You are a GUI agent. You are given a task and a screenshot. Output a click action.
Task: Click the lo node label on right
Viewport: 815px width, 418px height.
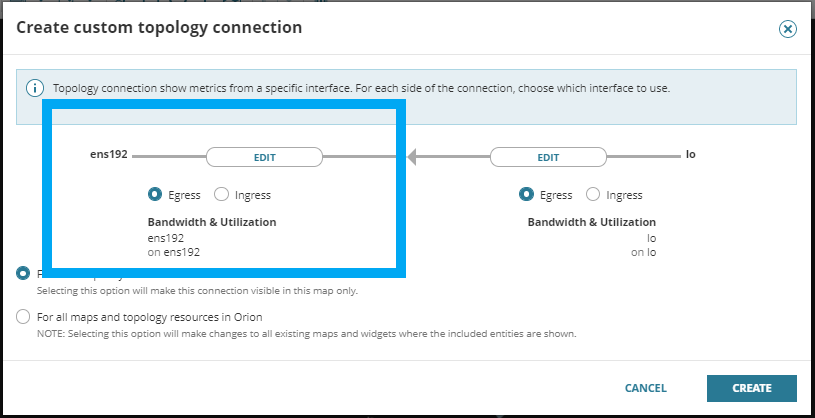pos(690,157)
